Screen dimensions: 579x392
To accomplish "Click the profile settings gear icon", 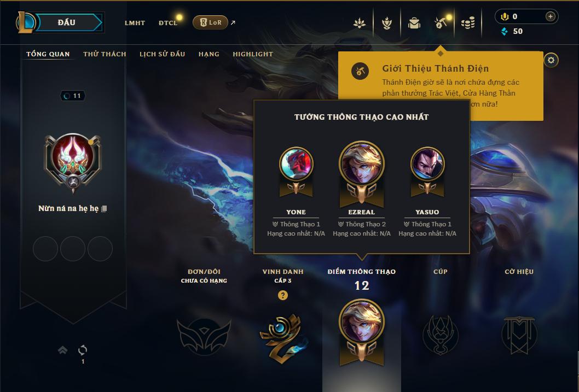I will click(551, 60).
